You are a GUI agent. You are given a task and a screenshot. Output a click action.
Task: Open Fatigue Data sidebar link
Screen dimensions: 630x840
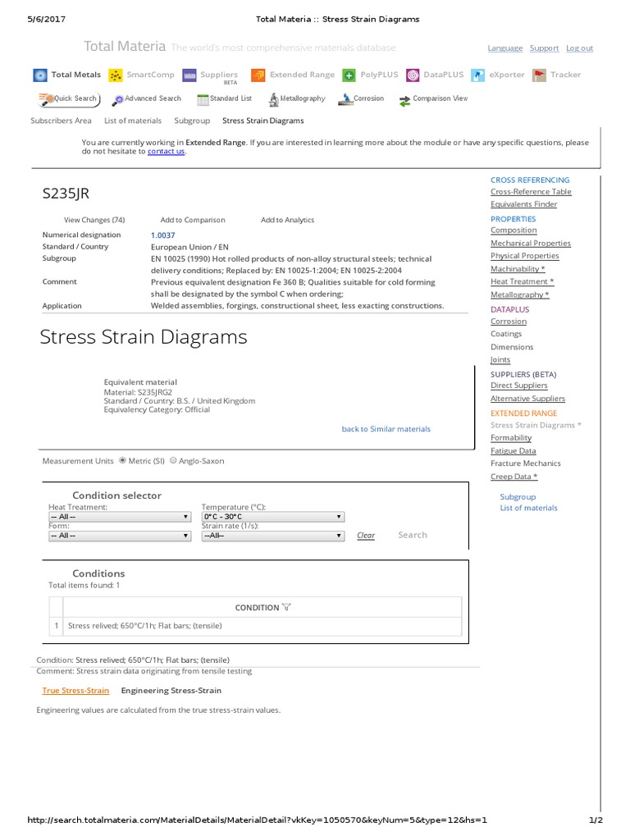click(514, 451)
